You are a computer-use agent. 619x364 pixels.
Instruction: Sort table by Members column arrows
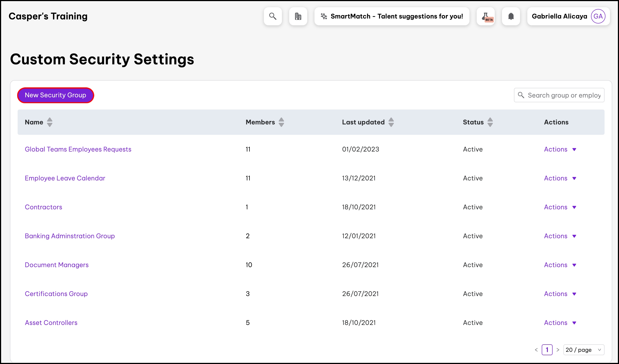[281, 122]
